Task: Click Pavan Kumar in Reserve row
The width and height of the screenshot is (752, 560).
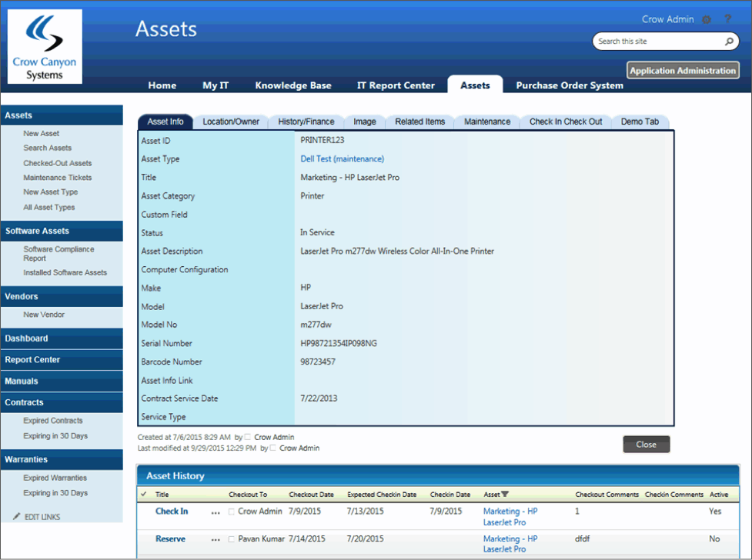Action: [262, 539]
